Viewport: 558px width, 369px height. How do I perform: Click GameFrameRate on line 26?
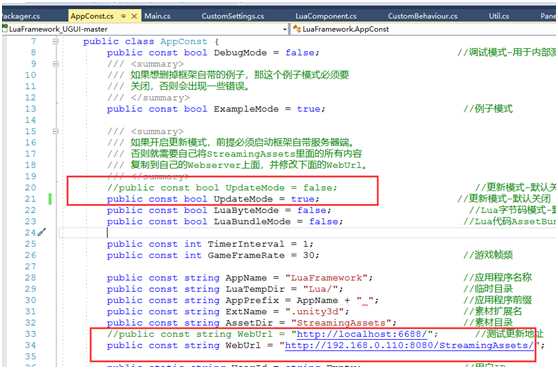pyautogui.click(x=246, y=255)
